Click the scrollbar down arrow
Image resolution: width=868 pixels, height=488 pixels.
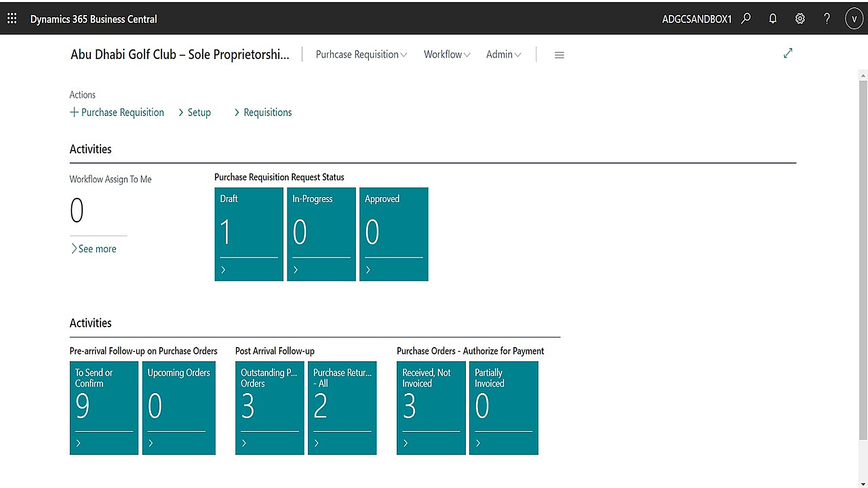click(x=863, y=484)
